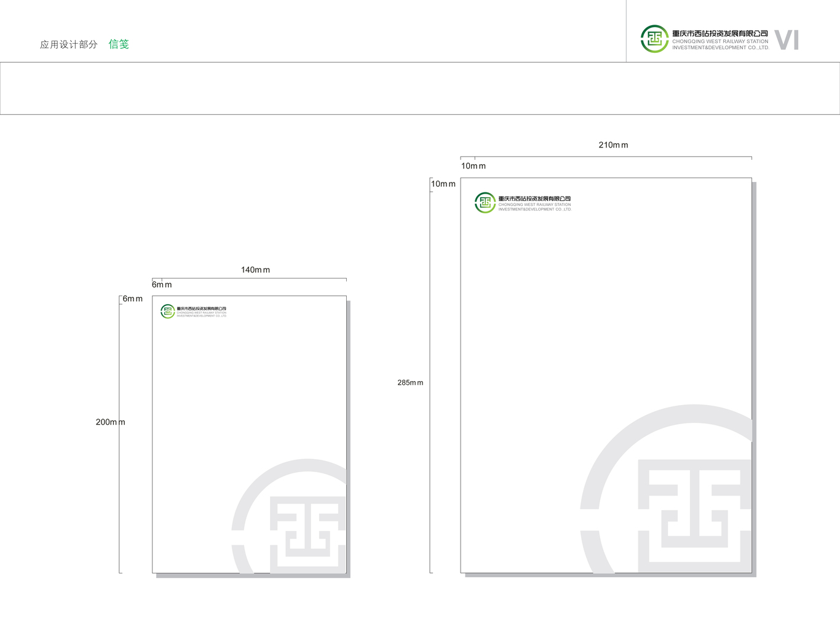Click the gray watermark emblem on the large letterhead
Viewport: 840px width, 619px height.
click(667, 489)
